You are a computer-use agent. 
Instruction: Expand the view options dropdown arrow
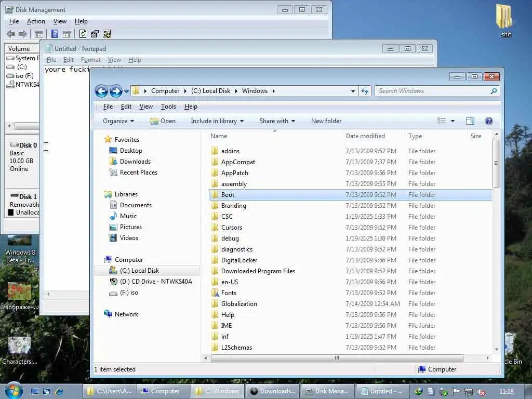(453, 121)
